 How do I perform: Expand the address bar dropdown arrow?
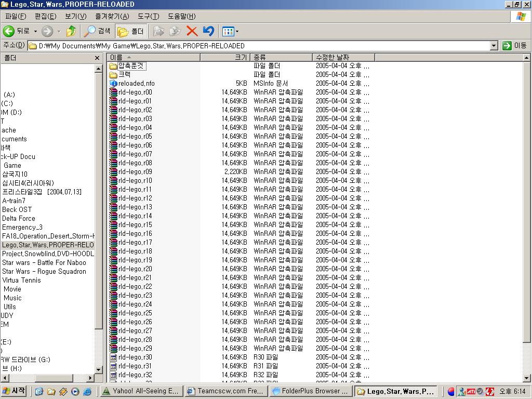494,46
